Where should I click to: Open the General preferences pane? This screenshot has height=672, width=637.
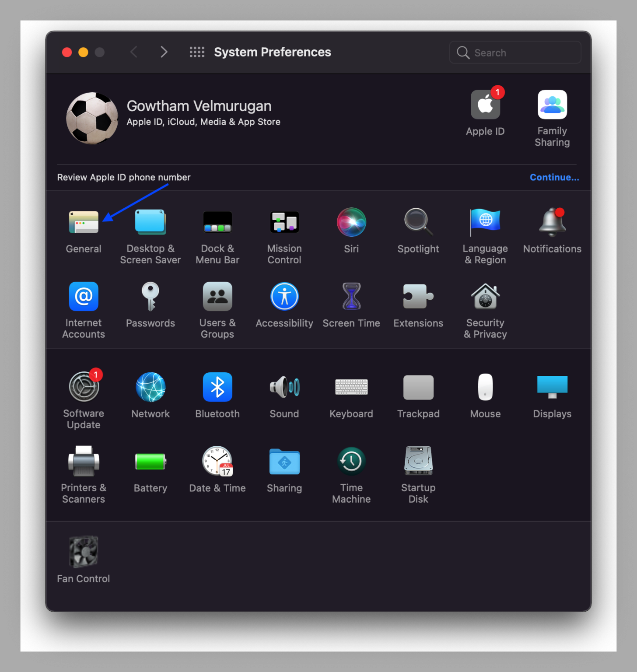84,222
